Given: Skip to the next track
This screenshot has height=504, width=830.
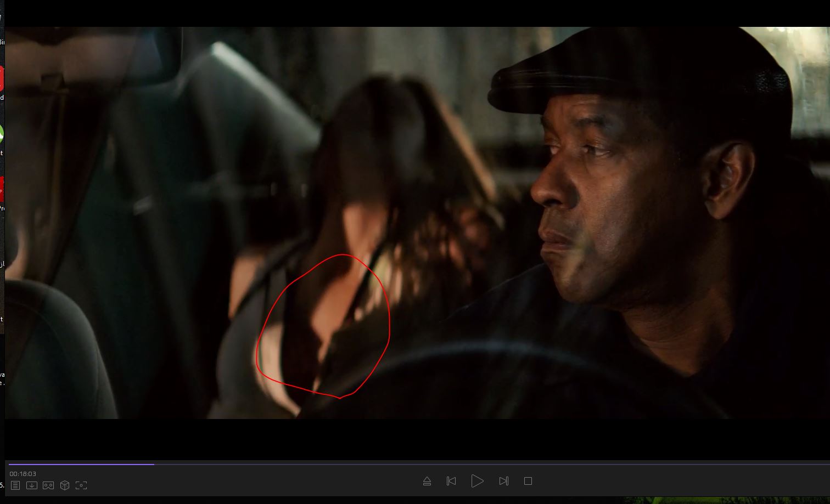Looking at the screenshot, I should 503,481.
